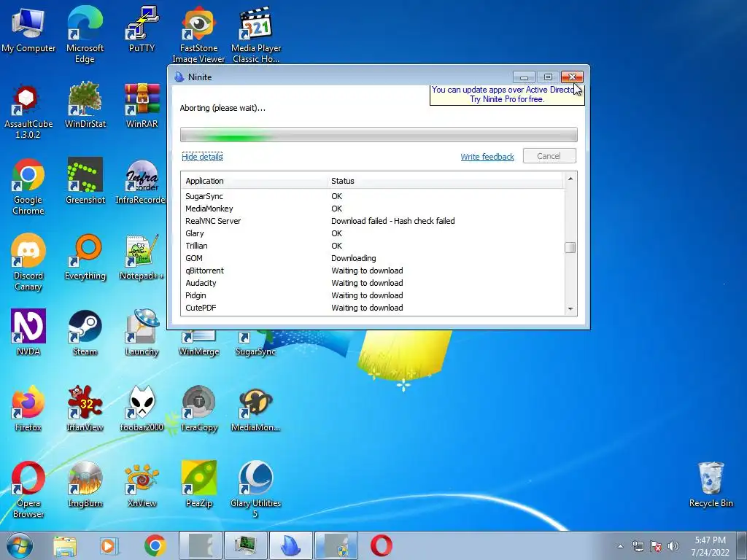
Task: Open Chrome from the taskbar
Action: point(155,545)
